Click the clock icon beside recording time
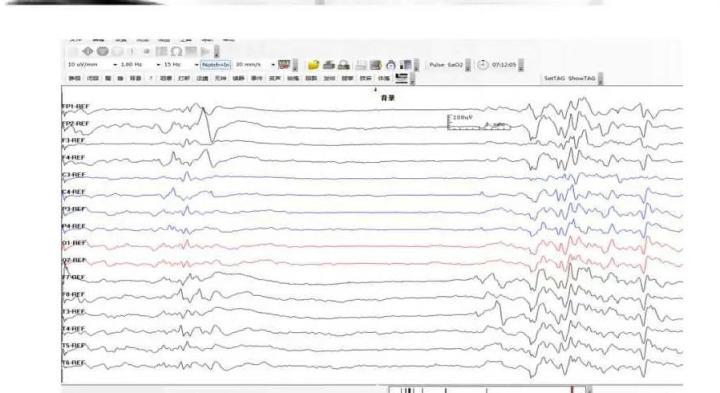The width and height of the screenshot is (720, 393). pyautogui.click(x=483, y=65)
